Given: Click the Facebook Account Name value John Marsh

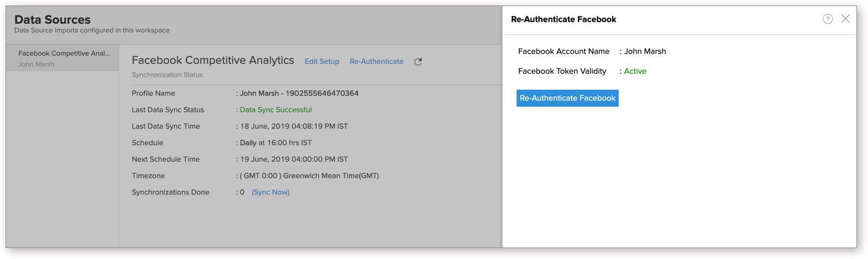Looking at the screenshot, I should point(645,51).
